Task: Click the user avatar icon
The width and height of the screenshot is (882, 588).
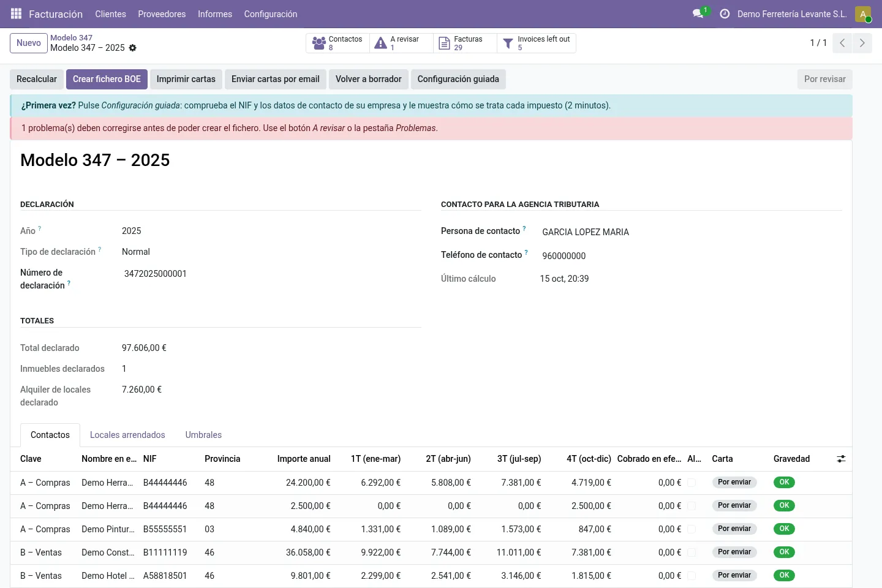Action: coord(863,14)
